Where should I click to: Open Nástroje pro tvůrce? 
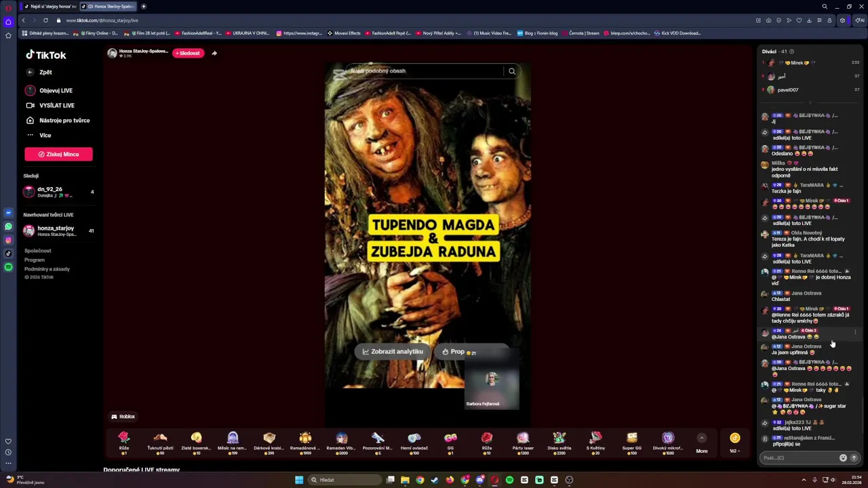[x=58, y=120]
